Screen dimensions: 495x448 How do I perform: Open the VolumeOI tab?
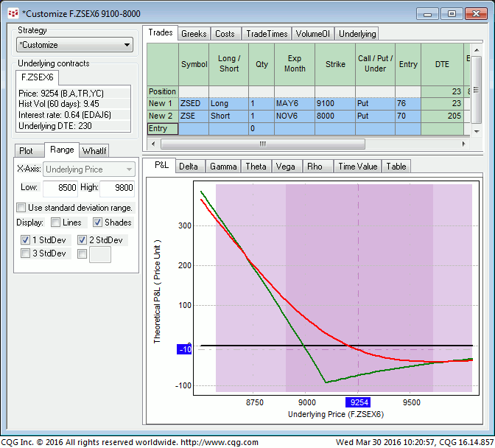point(313,34)
